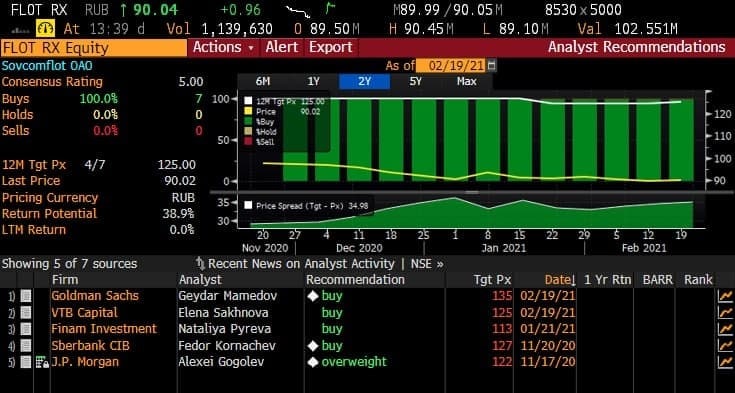Sort by Rank column header

coord(698,280)
